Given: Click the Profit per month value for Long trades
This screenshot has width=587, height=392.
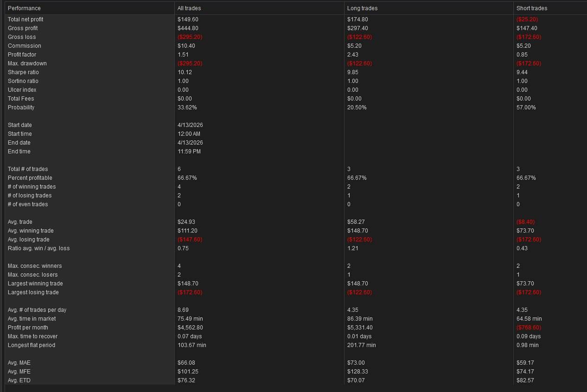Looking at the screenshot, I should (x=359, y=328).
